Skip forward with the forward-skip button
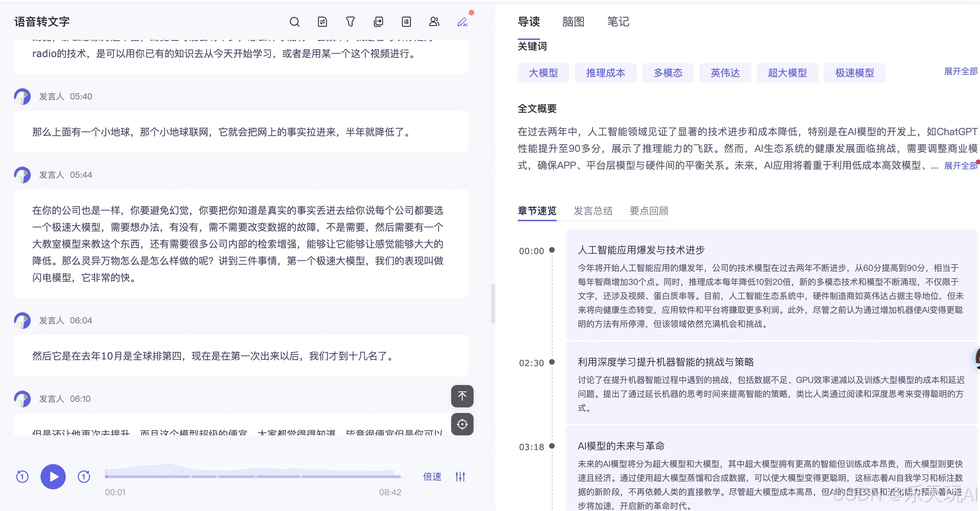980x511 pixels. 84,476
